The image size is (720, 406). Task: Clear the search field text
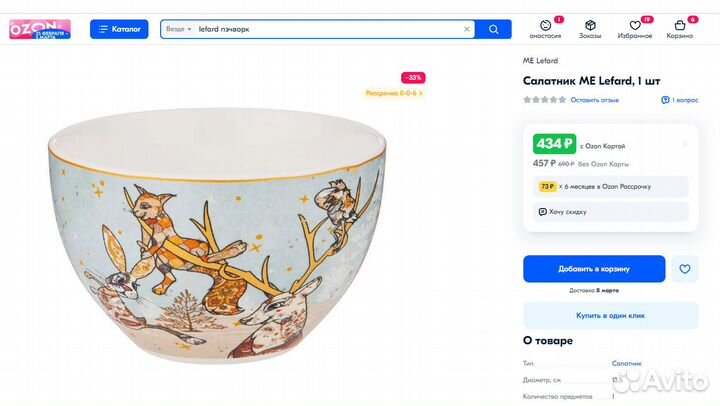click(467, 29)
